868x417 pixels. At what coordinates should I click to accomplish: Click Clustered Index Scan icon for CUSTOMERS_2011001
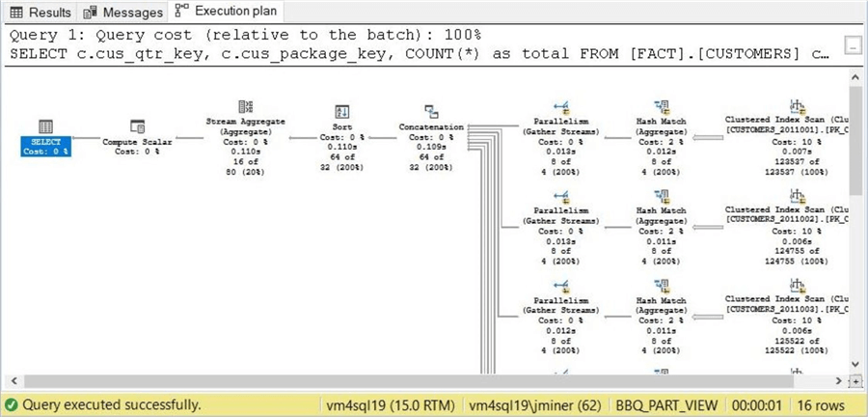[798, 106]
